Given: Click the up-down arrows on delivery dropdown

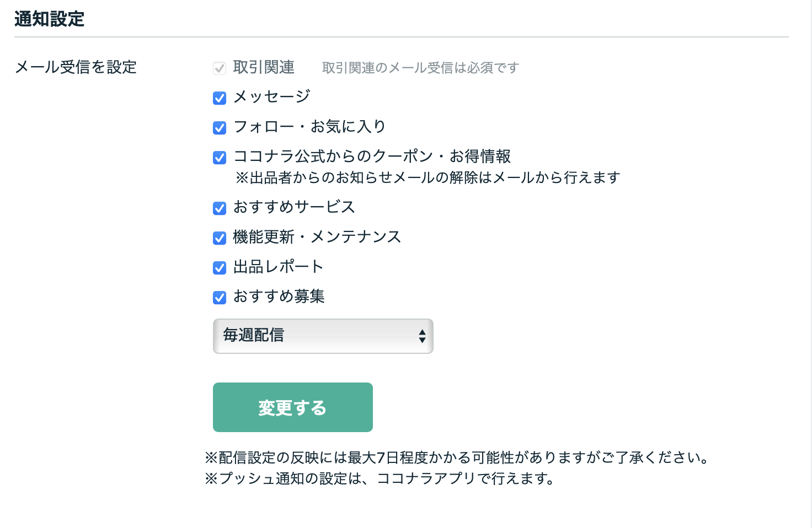Looking at the screenshot, I should 422,336.
